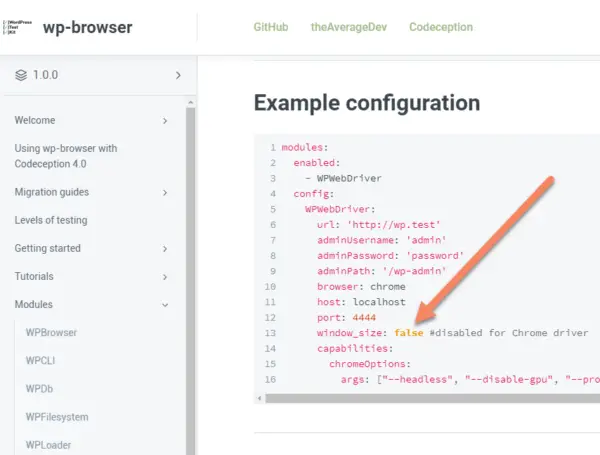Open the WPCLI module page

pos(40,361)
